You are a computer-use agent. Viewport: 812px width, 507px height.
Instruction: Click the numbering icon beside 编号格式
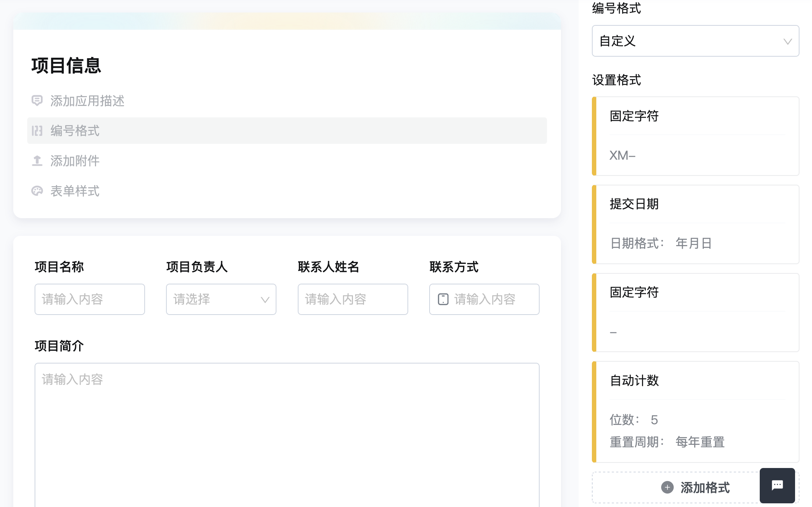pos(37,131)
